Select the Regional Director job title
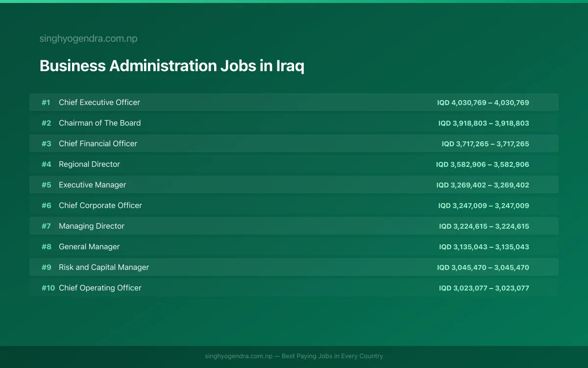The width and height of the screenshot is (588, 368). click(x=89, y=164)
